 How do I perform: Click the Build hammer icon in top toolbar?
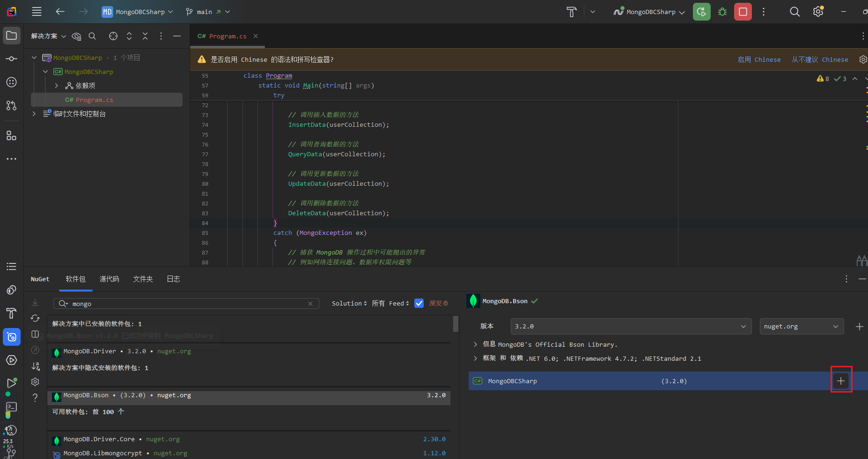(x=572, y=12)
